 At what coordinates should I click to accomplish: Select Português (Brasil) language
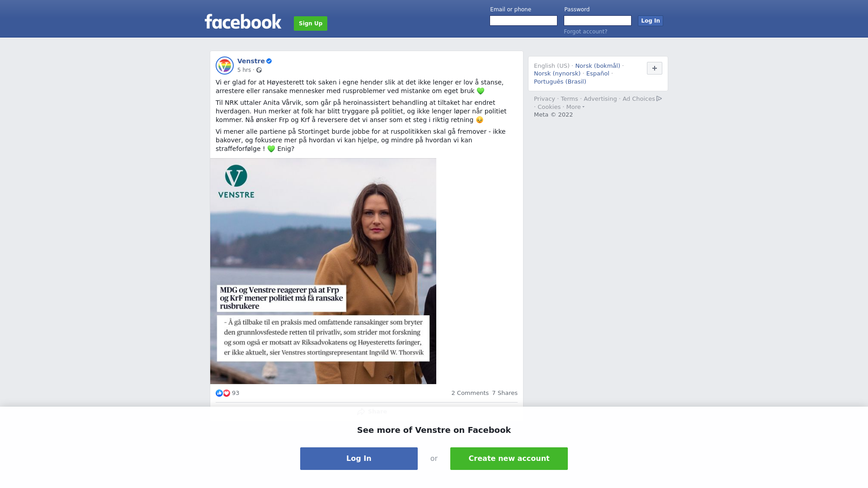click(560, 82)
